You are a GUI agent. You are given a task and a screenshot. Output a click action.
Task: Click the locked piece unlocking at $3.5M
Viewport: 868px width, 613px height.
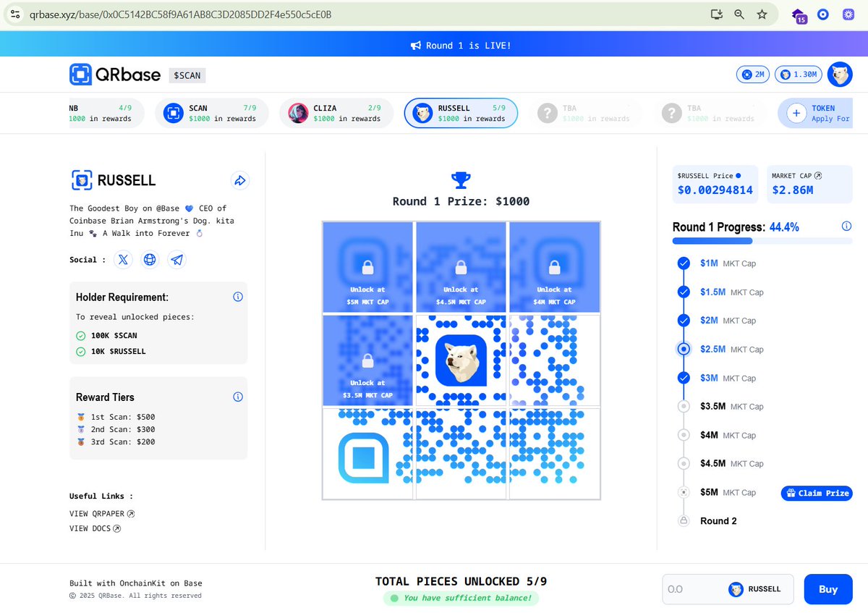pos(367,360)
